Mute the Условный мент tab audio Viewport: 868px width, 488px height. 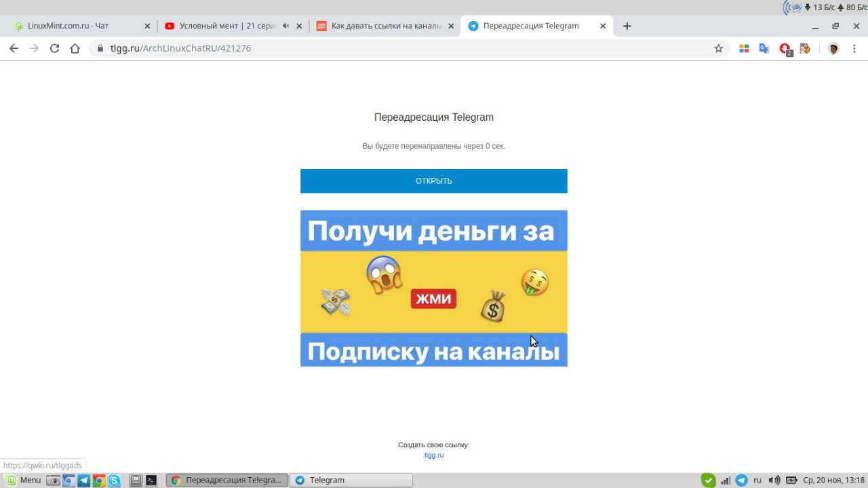pyautogui.click(x=285, y=26)
